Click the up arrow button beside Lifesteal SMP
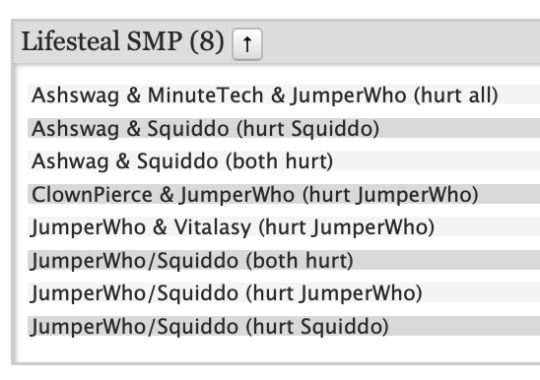This screenshot has height=380, width=540. click(x=247, y=44)
